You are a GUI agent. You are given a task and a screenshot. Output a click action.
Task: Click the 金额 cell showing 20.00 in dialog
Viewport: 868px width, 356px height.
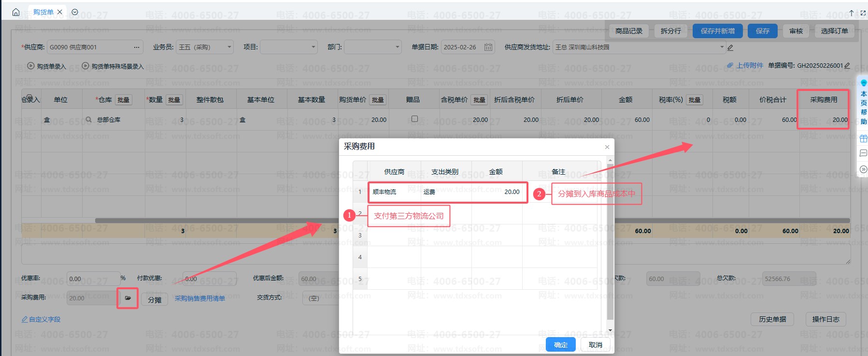click(x=498, y=192)
